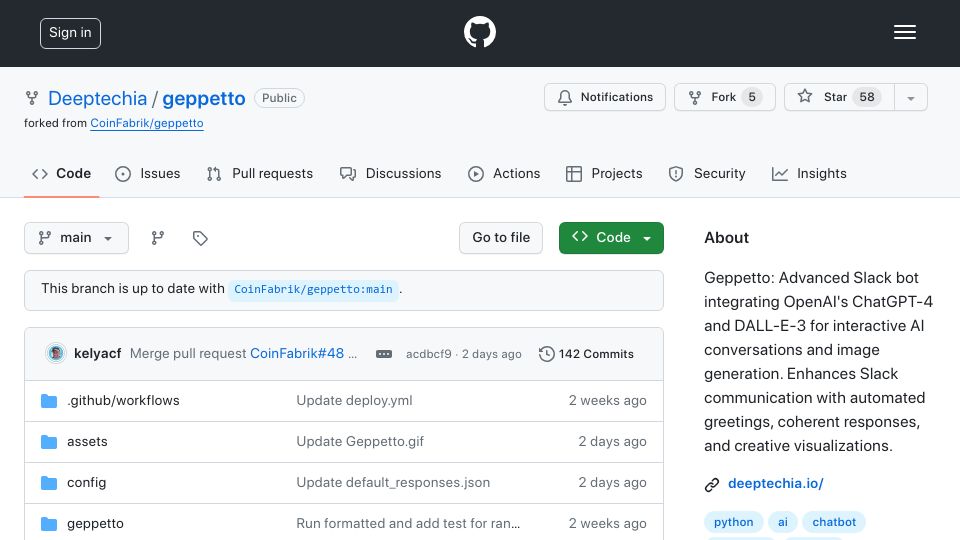The height and width of the screenshot is (540, 960).
Task: Open commit acdbcf9
Action: click(429, 354)
